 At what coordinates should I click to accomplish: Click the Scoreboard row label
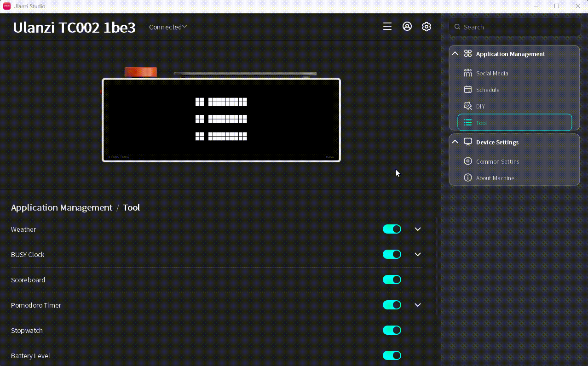click(x=28, y=280)
